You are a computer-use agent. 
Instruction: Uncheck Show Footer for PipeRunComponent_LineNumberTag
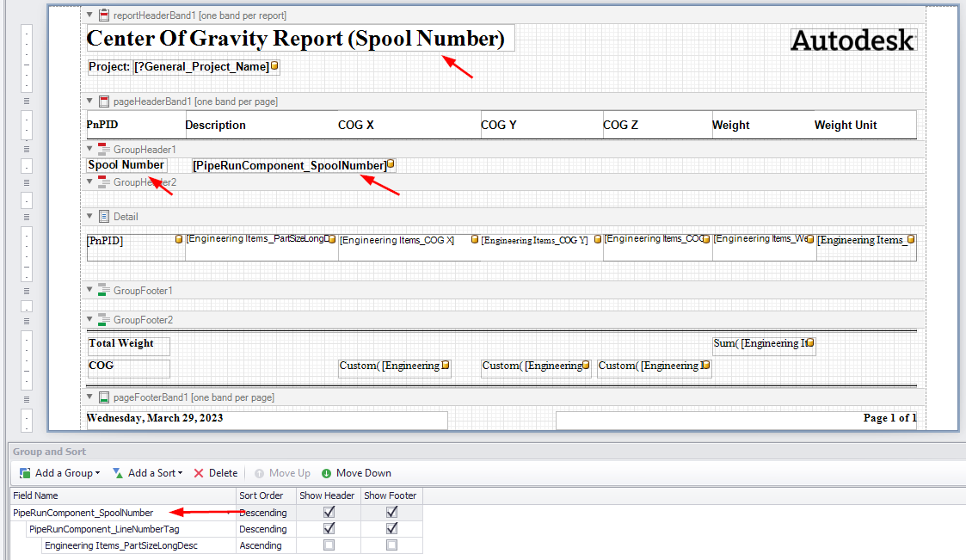click(x=391, y=528)
